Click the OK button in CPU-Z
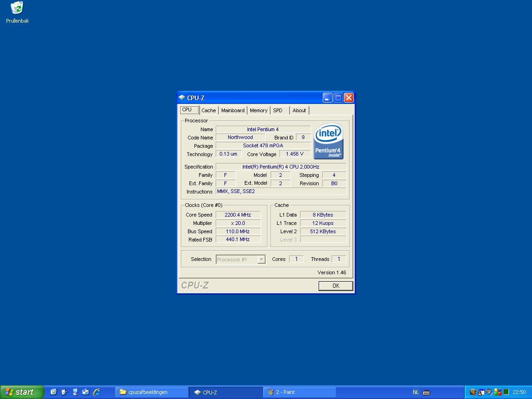The height and width of the screenshot is (399, 532). 336,286
